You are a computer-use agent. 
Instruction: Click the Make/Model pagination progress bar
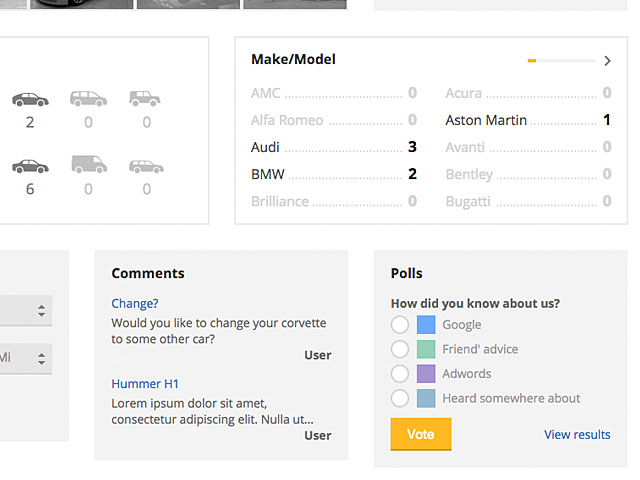click(x=561, y=61)
